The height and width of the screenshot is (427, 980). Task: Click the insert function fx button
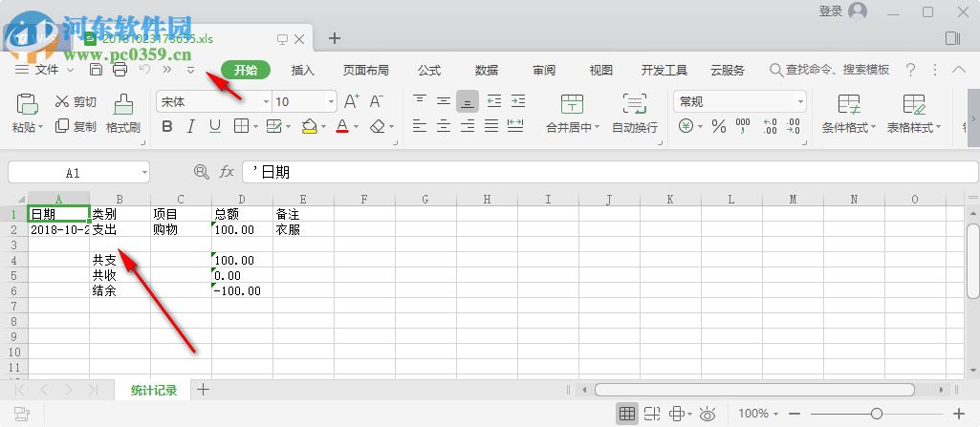click(227, 172)
